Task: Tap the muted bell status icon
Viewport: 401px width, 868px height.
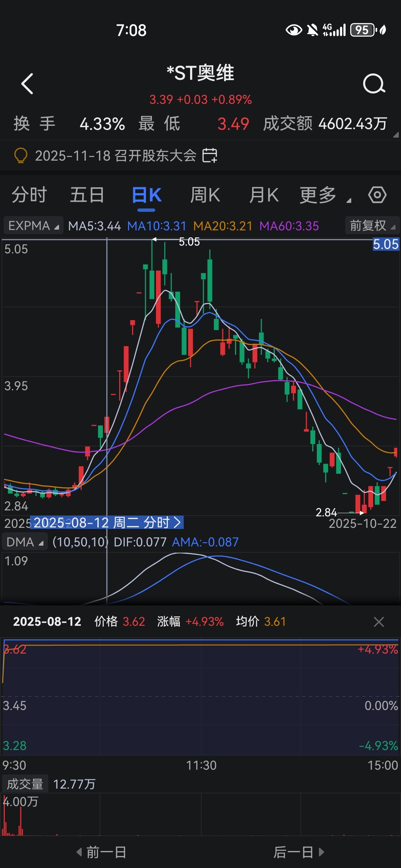Action: pos(313,30)
